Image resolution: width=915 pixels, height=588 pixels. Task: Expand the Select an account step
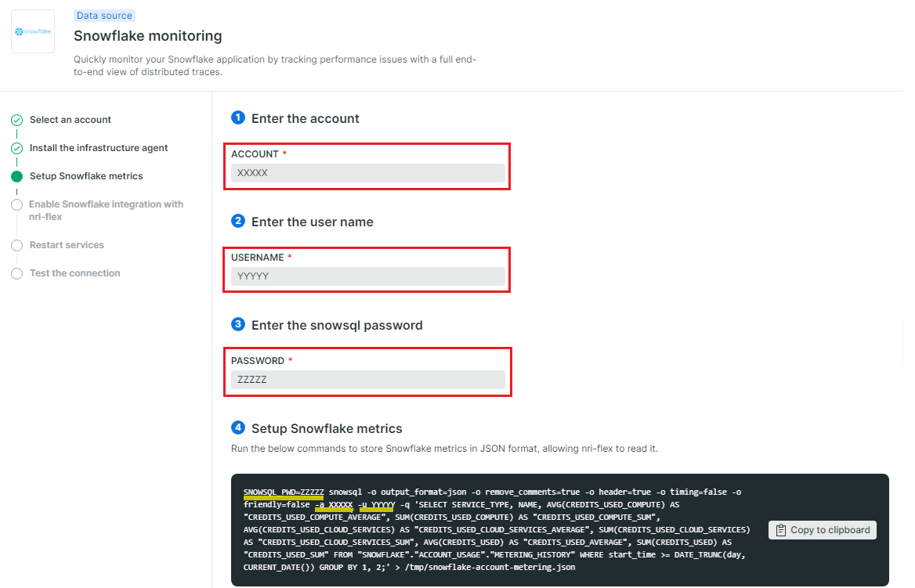point(70,120)
